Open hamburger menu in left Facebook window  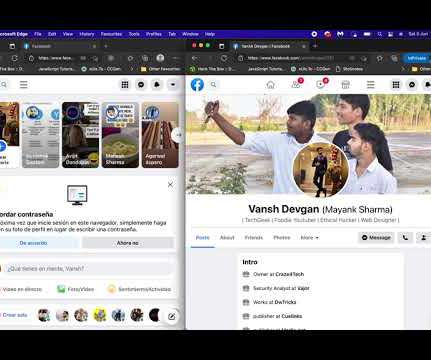pyautogui.click(x=23, y=85)
